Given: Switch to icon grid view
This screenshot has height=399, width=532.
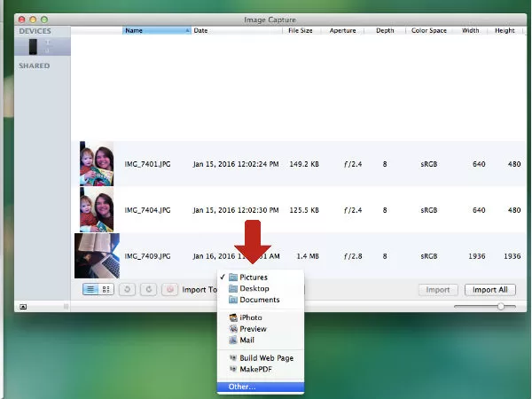Looking at the screenshot, I should [x=106, y=289].
